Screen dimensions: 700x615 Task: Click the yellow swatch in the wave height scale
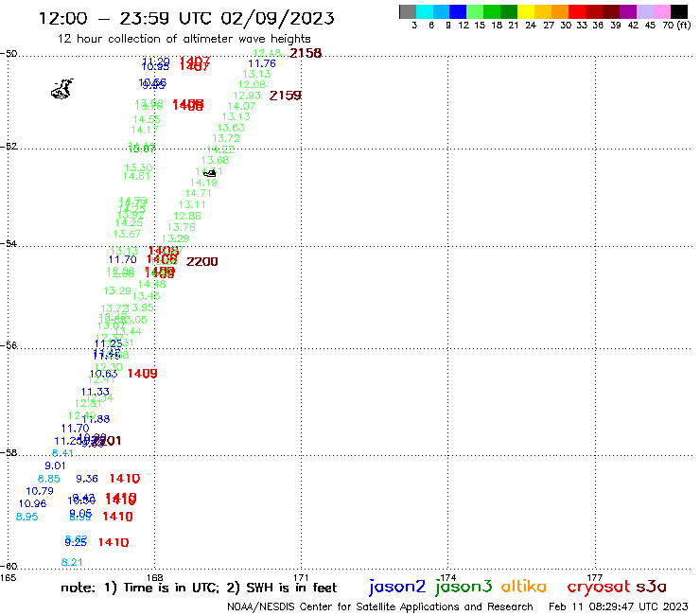[x=526, y=11]
